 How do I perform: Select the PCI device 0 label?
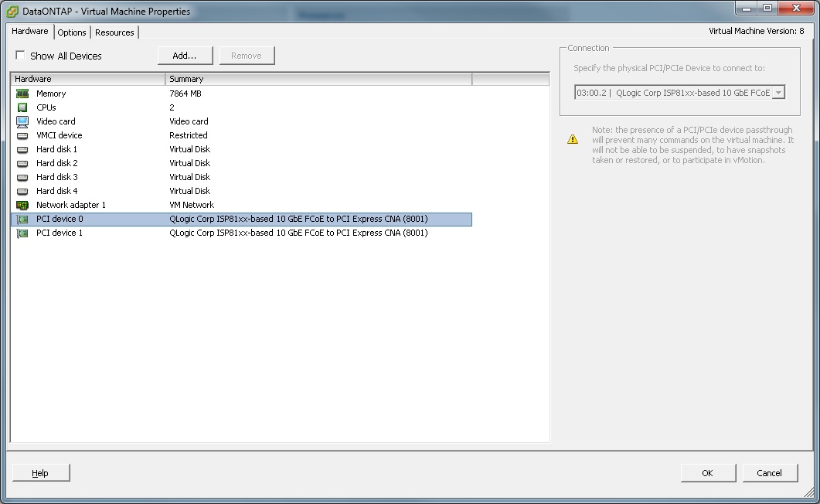coord(60,219)
